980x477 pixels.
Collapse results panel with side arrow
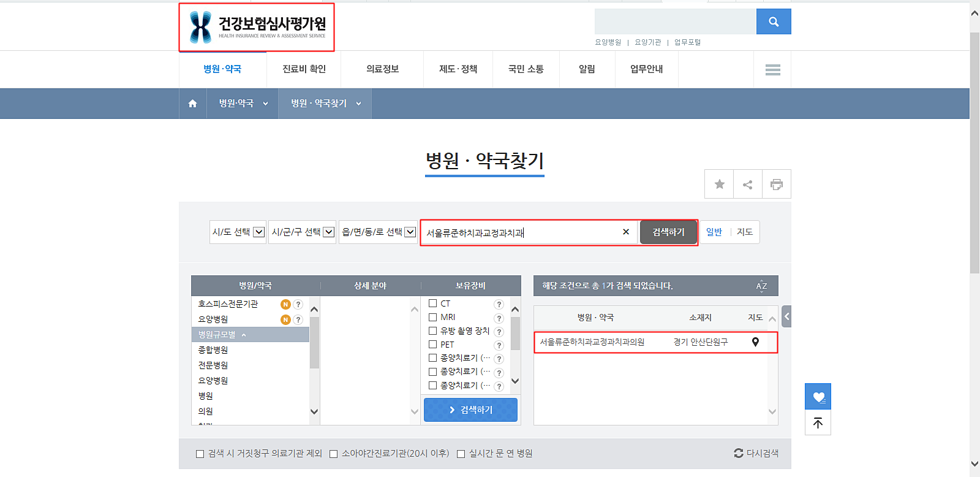pos(786,316)
